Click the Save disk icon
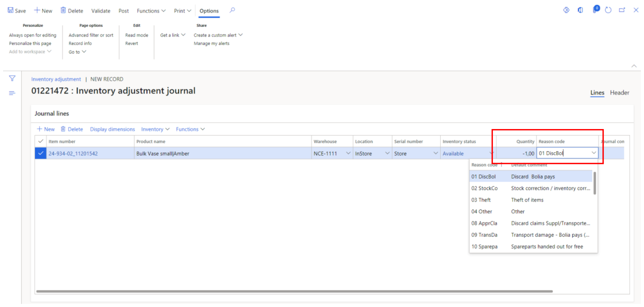 (x=10, y=10)
